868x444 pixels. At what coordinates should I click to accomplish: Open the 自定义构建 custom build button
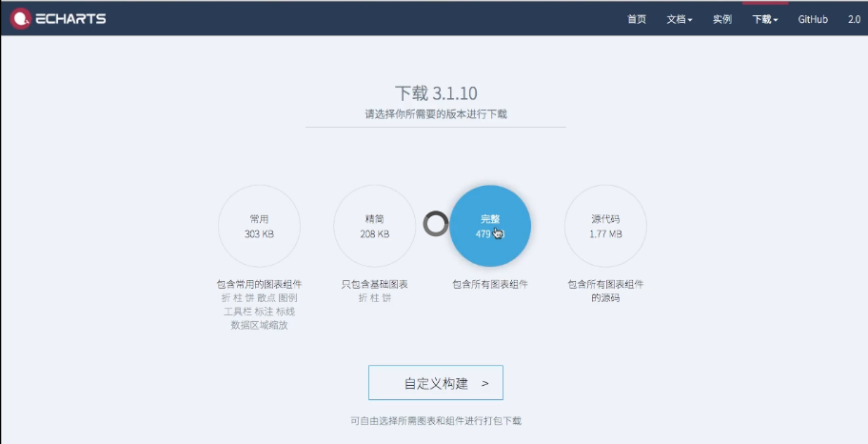click(x=436, y=382)
